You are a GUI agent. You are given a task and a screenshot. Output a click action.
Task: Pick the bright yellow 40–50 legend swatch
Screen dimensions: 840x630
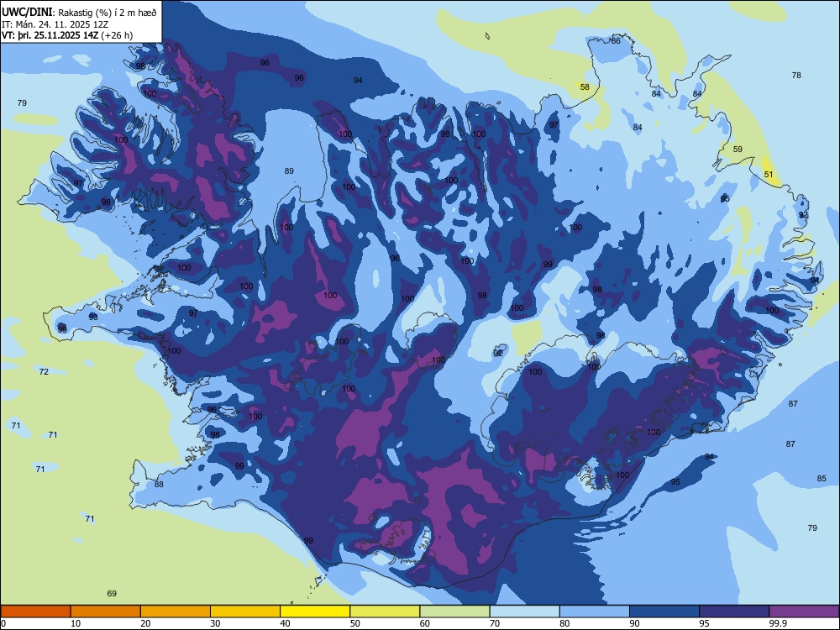315,612
